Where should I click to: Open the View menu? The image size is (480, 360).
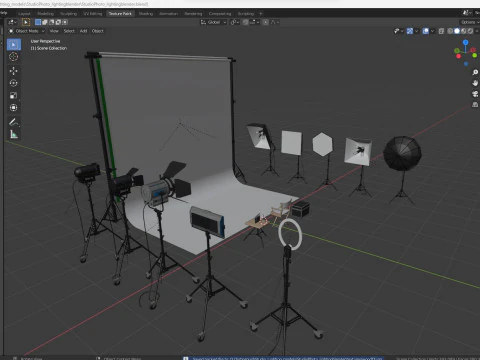click(x=54, y=31)
